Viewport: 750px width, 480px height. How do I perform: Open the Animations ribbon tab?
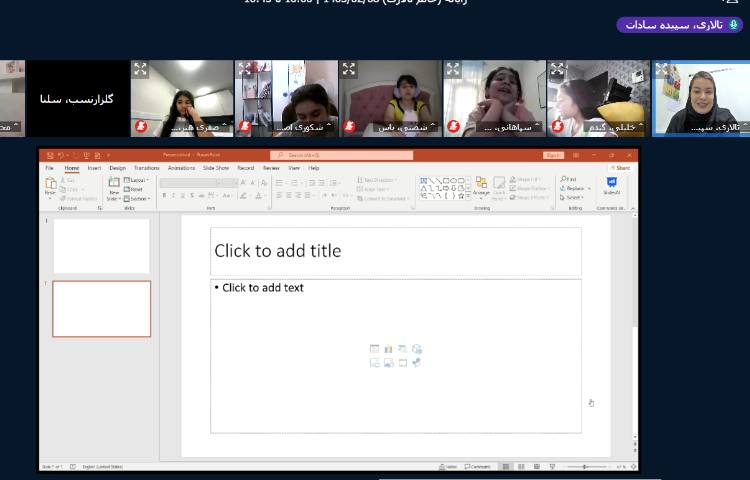181,168
